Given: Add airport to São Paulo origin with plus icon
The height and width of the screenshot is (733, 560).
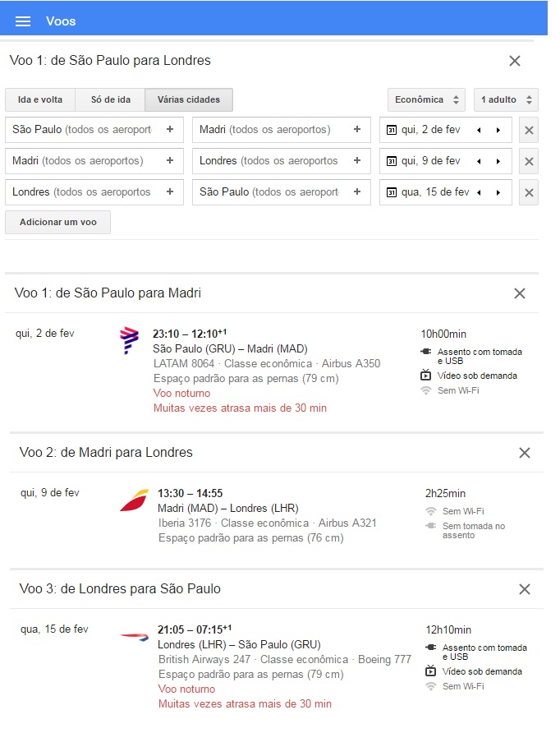Looking at the screenshot, I should coord(170,129).
